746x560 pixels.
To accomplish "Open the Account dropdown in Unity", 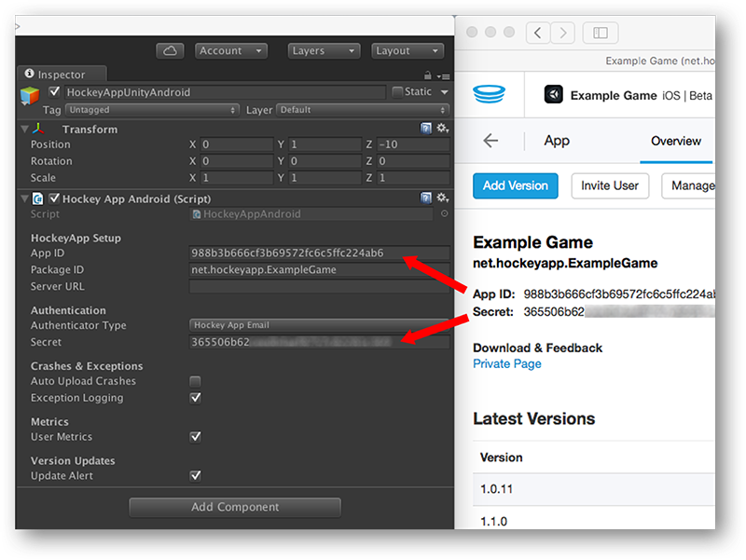I will click(230, 51).
